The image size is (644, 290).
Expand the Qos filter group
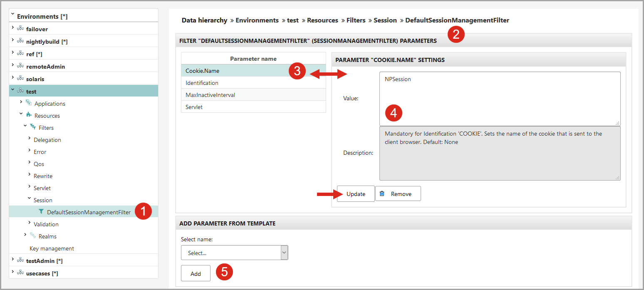[29, 162]
